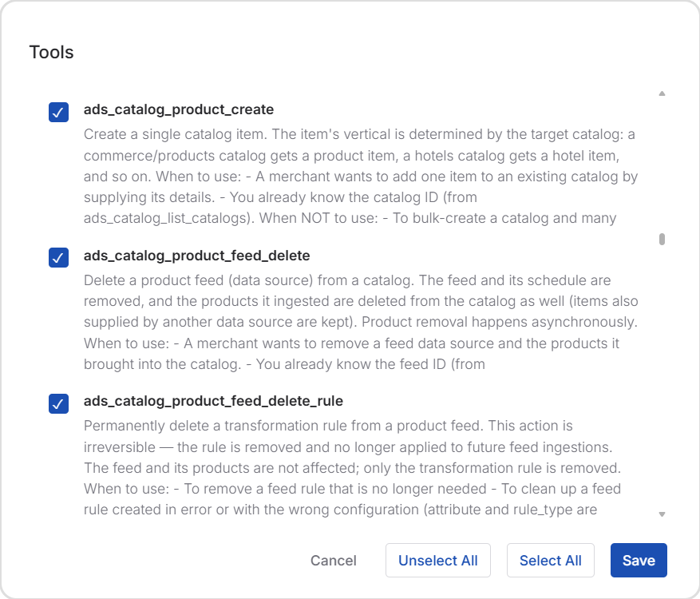Click the tools list scrollbar thumb
The width and height of the screenshot is (700, 599).
662,240
